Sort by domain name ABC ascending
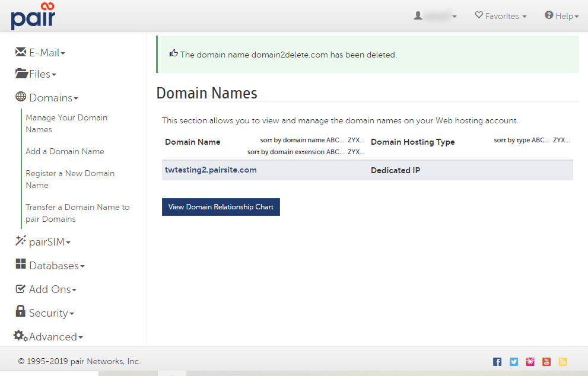 pyautogui.click(x=335, y=141)
